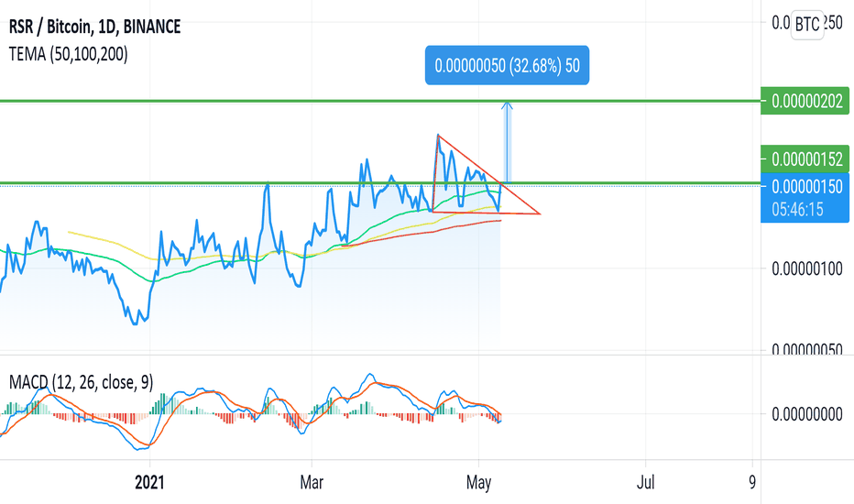
Task: Click the green 0.00000202 price level label
Action: point(805,101)
